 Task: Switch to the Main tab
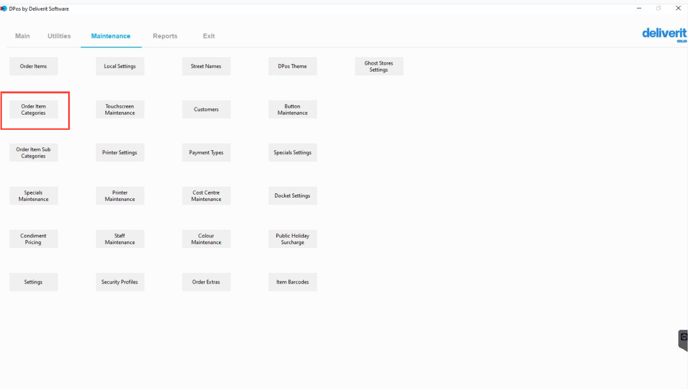[22, 36]
